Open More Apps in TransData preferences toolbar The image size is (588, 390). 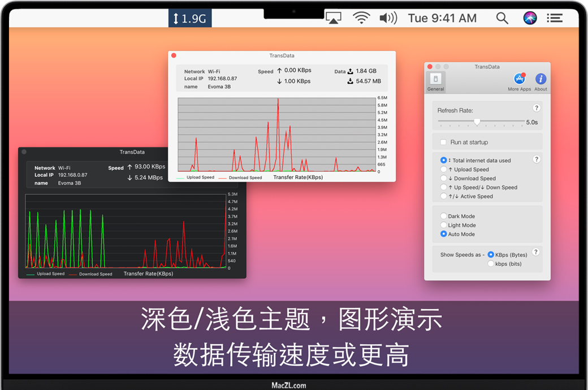[x=520, y=82]
